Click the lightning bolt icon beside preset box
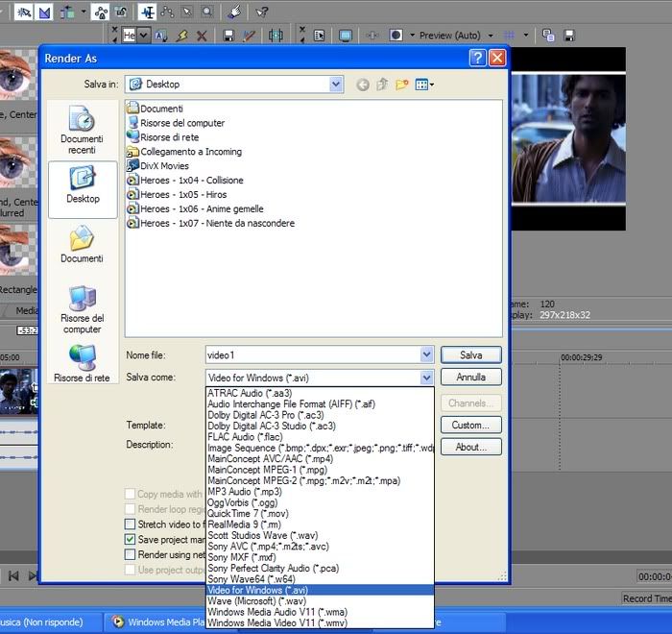The image size is (672, 634). coord(181,36)
